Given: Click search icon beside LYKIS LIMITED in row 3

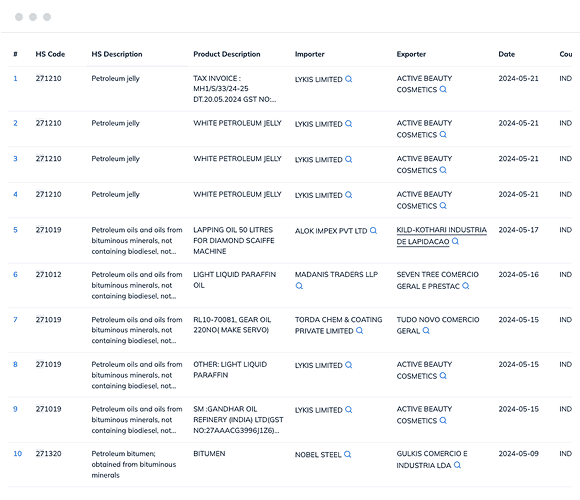Looking at the screenshot, I should point(348,159).
